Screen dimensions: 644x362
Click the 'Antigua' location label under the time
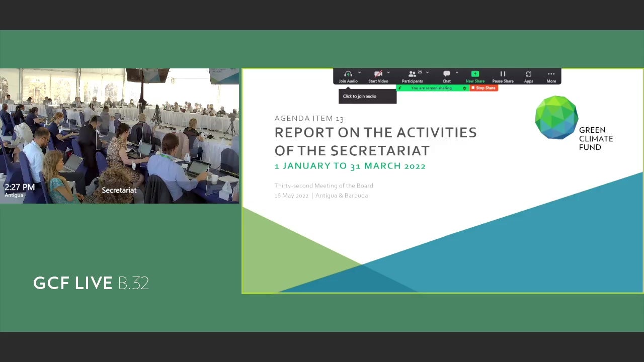point(14,195)
